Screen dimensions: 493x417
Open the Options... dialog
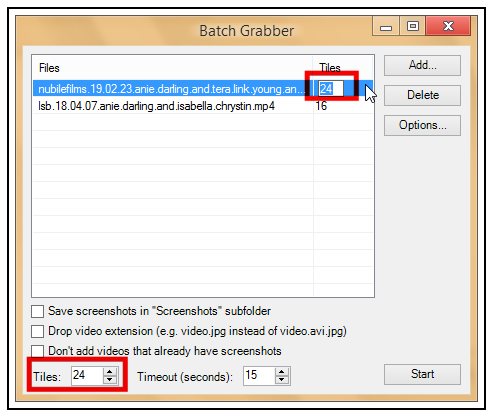422,125
